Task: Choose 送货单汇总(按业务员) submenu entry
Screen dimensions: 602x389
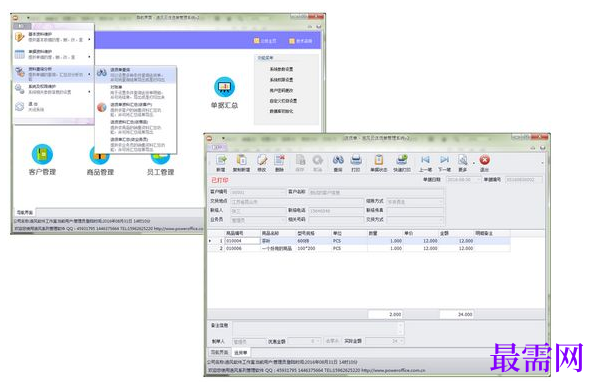Action: pyautogui.click(x=136, y=144)
